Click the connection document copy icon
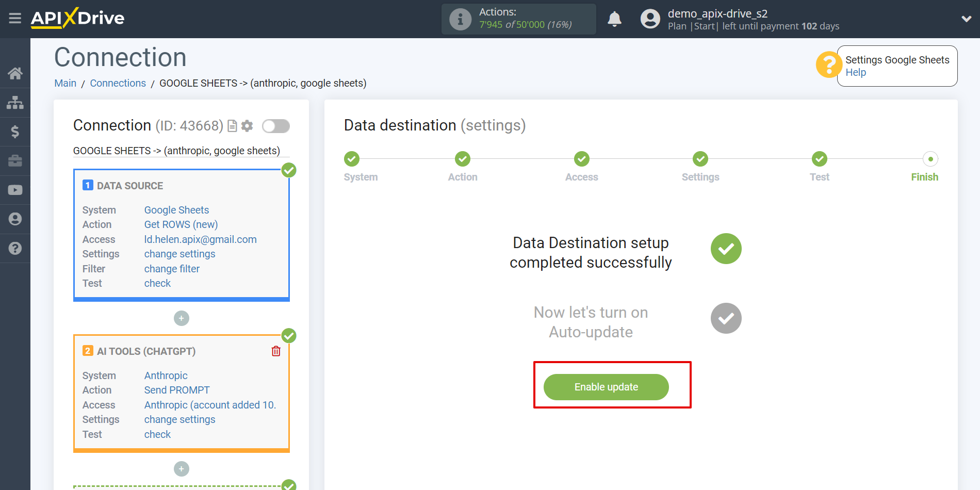Viewport: 980px width, 490px height. click(232, 126)
